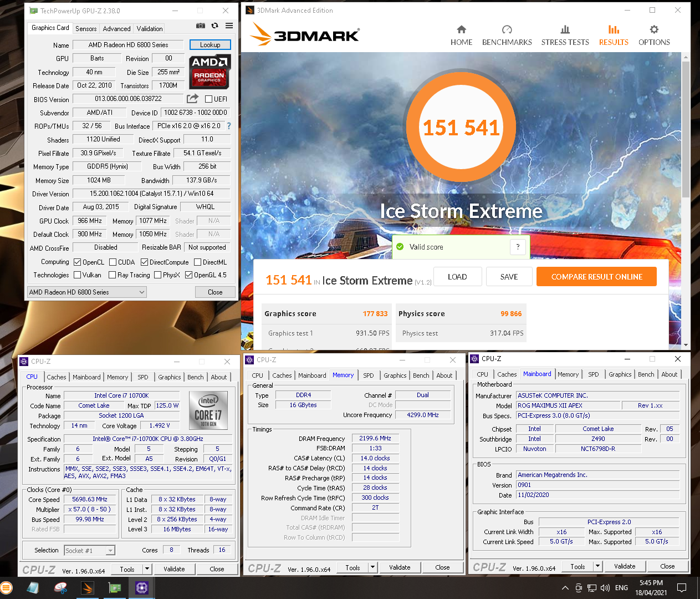The height and width of the screenshot is (599, 700).
Task: Open the CPU-Z taskbar icon
Action: click(142, 587)
